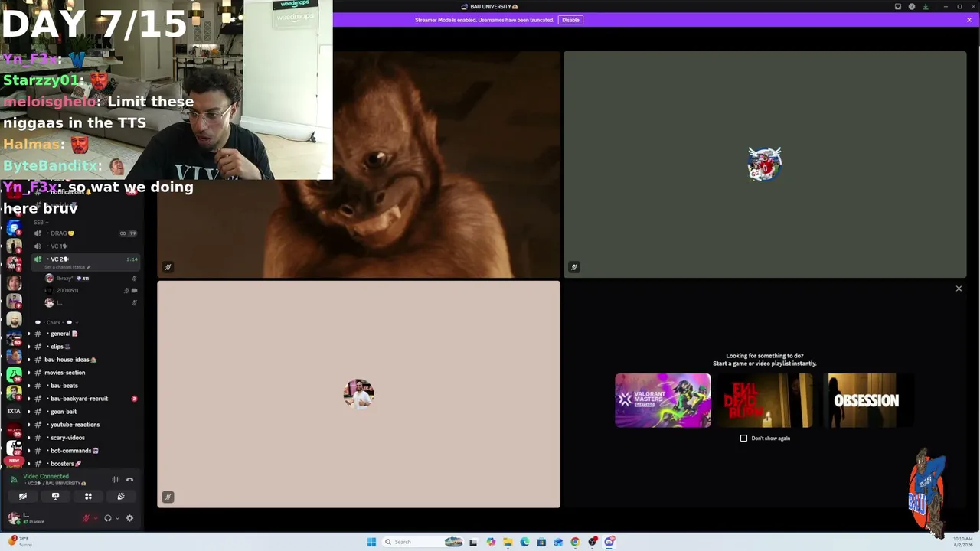Dismiss the Streamer Mode purple banner
The width and height of the screenshot is (980, 551).
click(969, 20)
